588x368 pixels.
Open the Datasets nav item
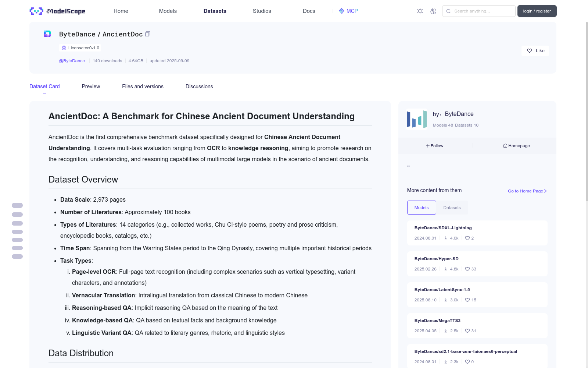215,11
